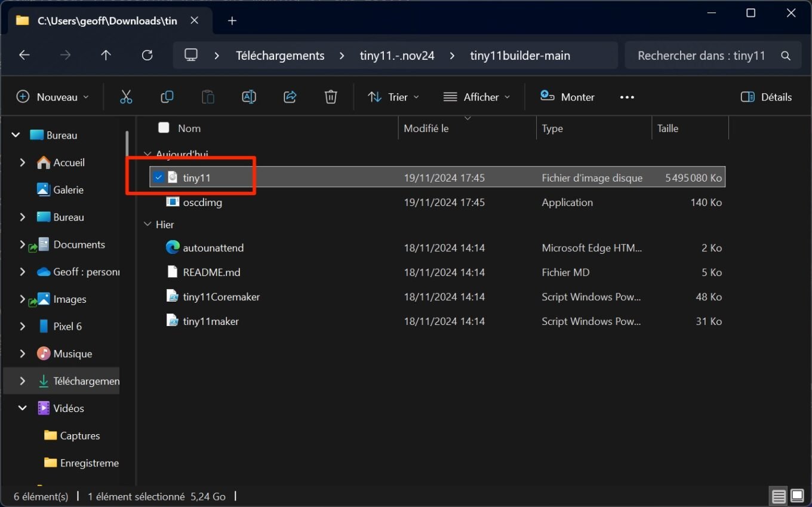Collapse the Vidéos tree node
This screenshot has width=812, height=507.
click(x=23, y=408)
